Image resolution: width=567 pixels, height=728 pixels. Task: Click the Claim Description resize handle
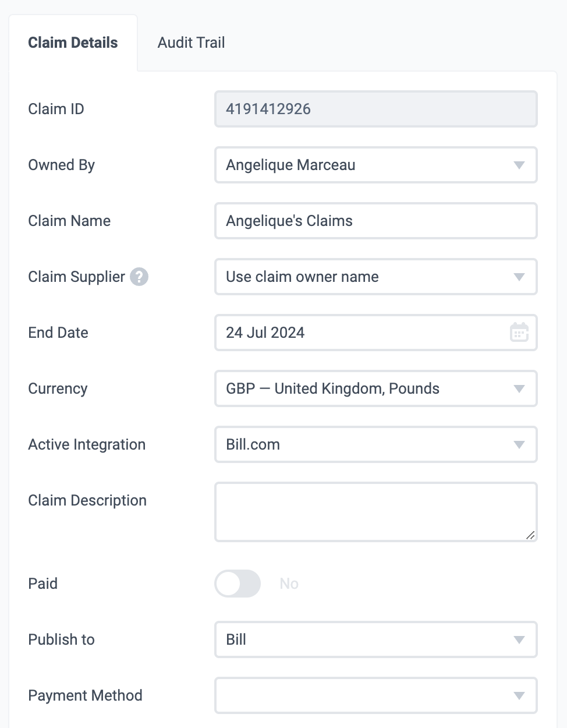pyautogui.click(x=530, y=535)
